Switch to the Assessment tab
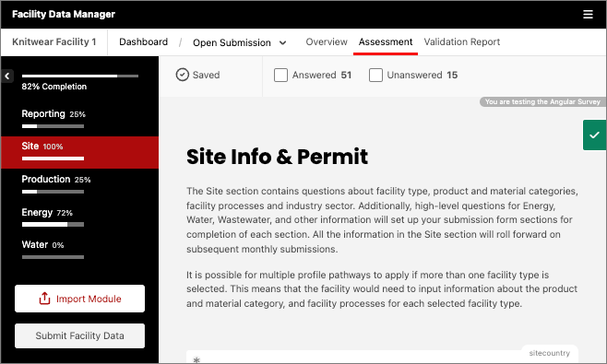This screenshot has height=364, width=607. (x=386, y=41)
